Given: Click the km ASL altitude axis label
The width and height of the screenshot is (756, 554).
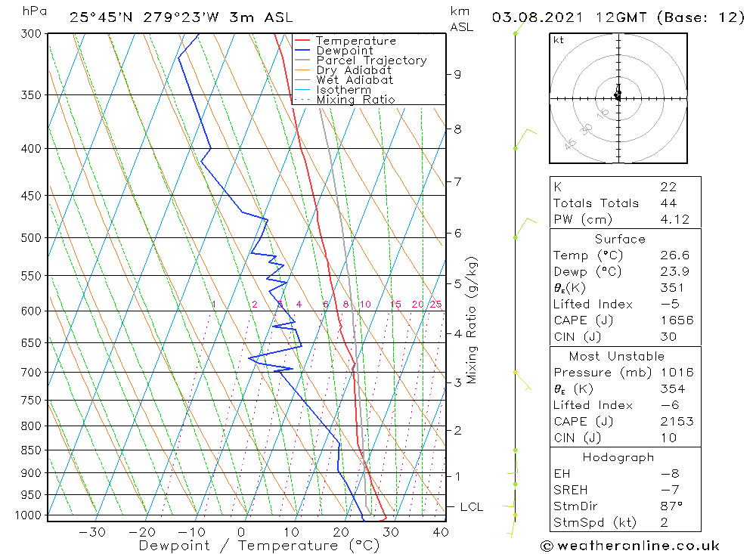Looking at the screenshot, I should tap(462, 20).
